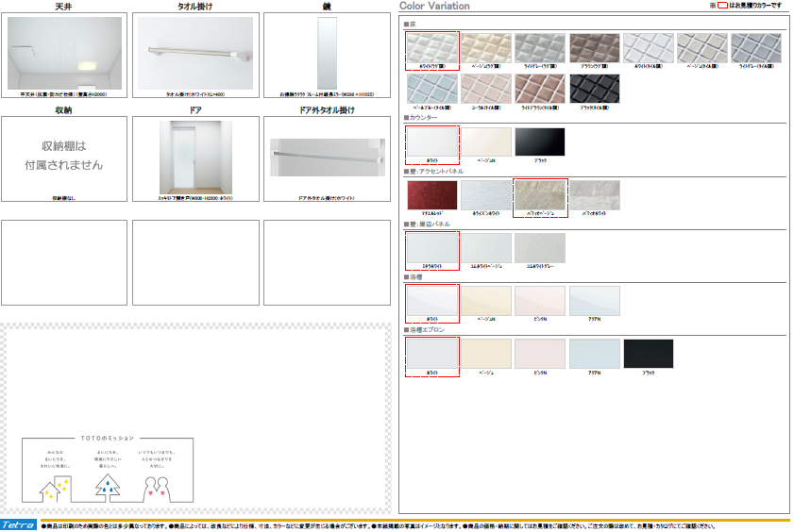Select the dark red accent panel swatch
The image size is (794, 532).
coord(432,195)
